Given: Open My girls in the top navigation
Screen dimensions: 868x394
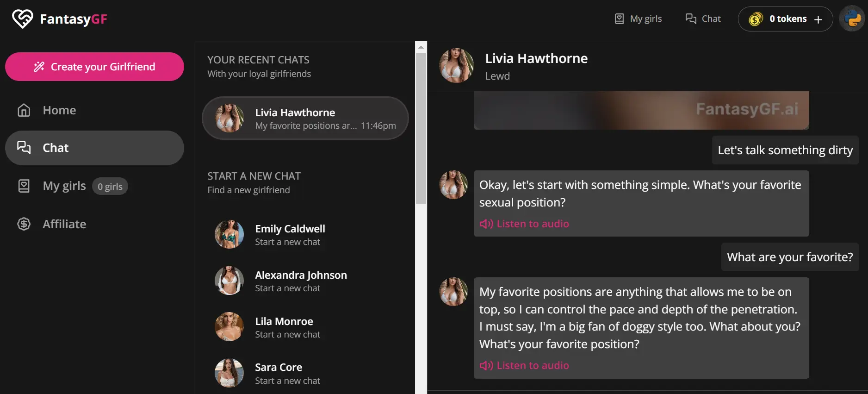Looking at the screenshot, I should (638, 19).
